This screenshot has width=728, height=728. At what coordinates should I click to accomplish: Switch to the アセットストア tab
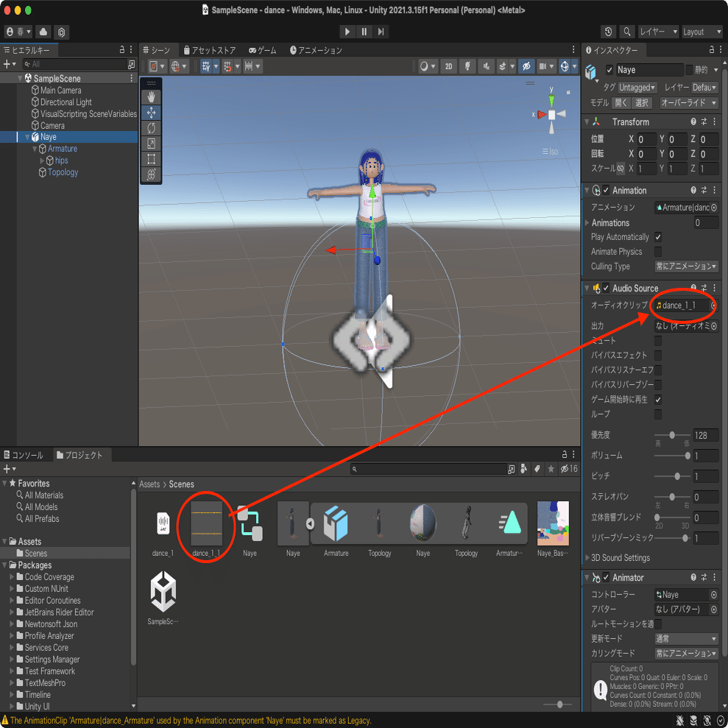[x=210, y=50]
